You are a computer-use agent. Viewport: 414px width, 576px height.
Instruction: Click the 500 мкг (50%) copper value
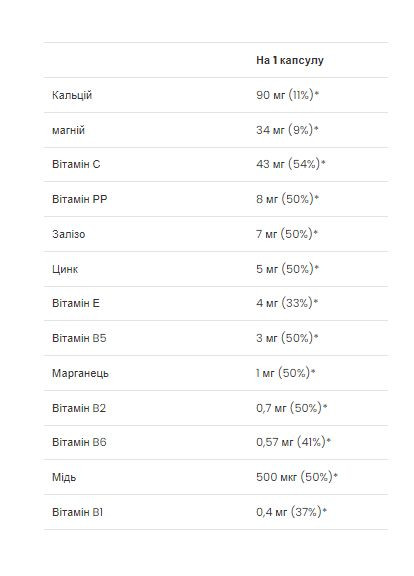297,477
